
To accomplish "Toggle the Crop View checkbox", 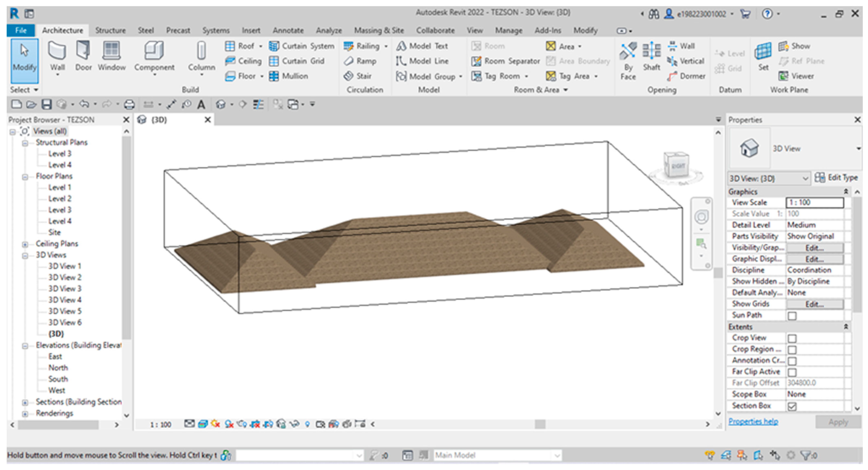I will pos(792,338).
